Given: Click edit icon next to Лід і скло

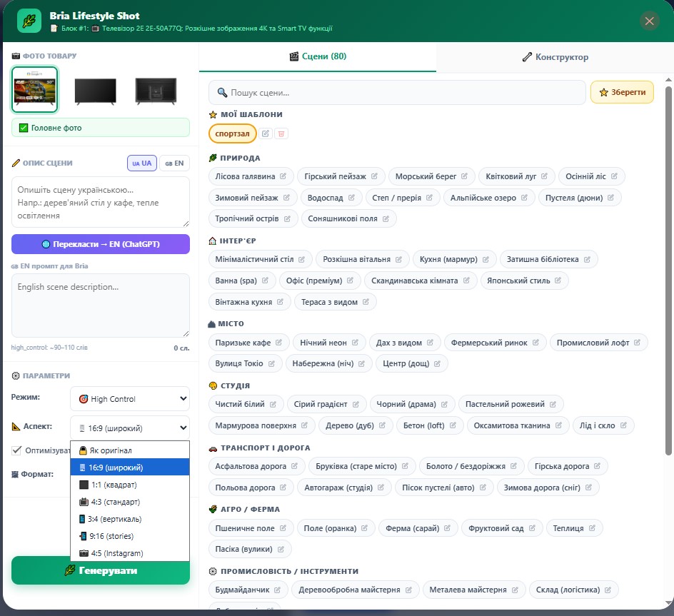Looking at the screenshot, I should tap(623, 425).
